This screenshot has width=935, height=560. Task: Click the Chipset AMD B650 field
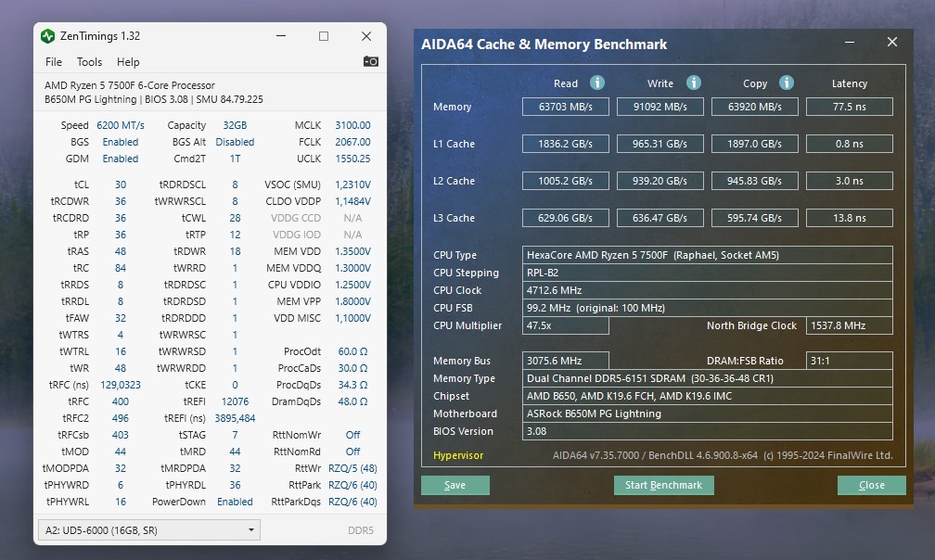pos(707,396)
